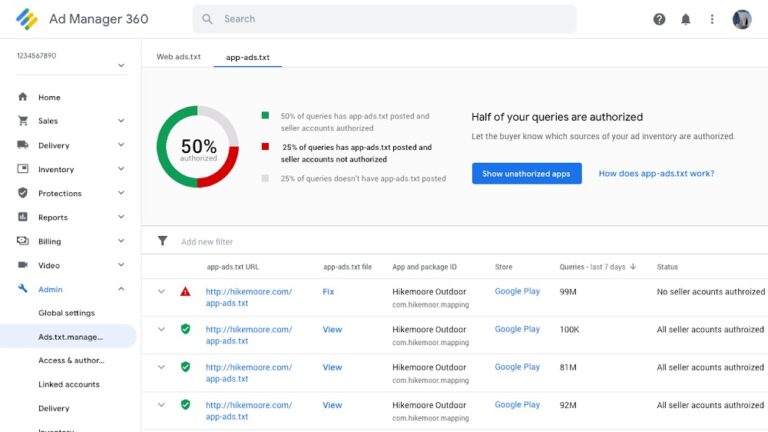Sort by the Queries column arrow
768x432 pixels.
633,267
